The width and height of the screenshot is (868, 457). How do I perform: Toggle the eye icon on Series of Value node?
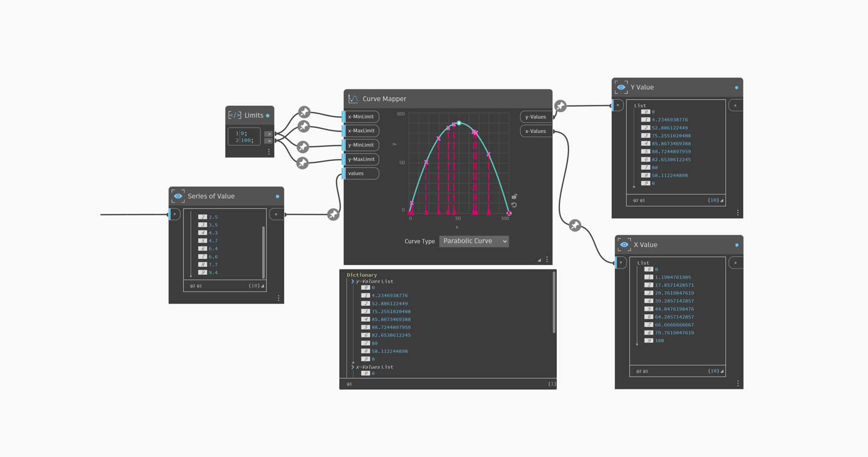178,196
